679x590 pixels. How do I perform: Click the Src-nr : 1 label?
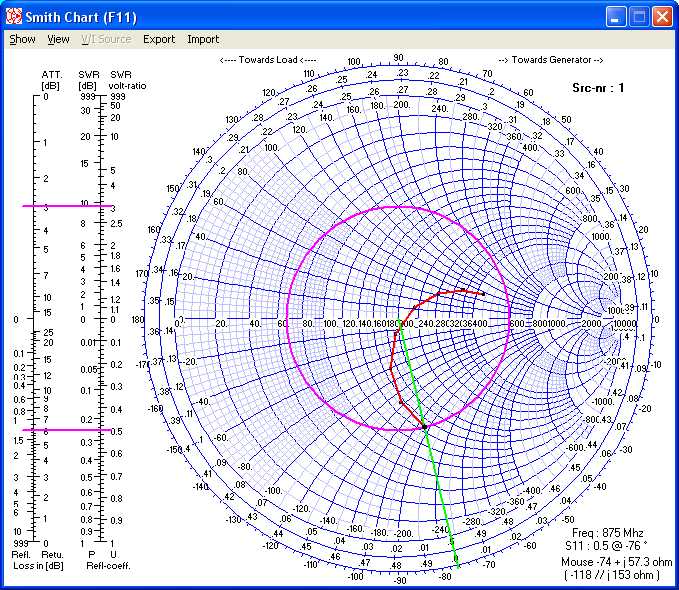(x=598, y=88)
